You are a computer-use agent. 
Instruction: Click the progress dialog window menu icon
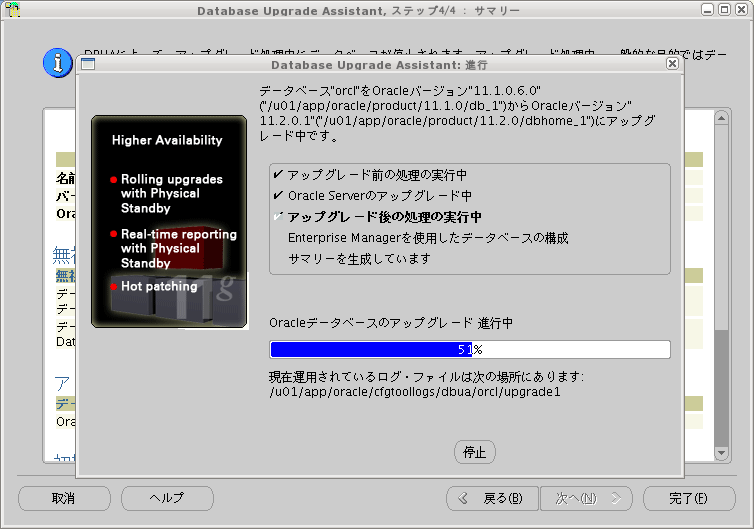point(88,64)
